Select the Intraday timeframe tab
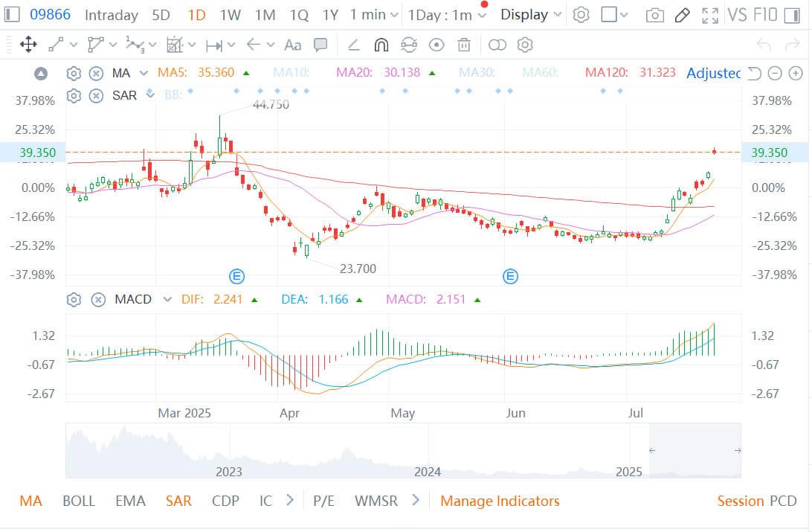Viewport: 812px width, 532px height. pyautogui.click(x=112, y=15)
